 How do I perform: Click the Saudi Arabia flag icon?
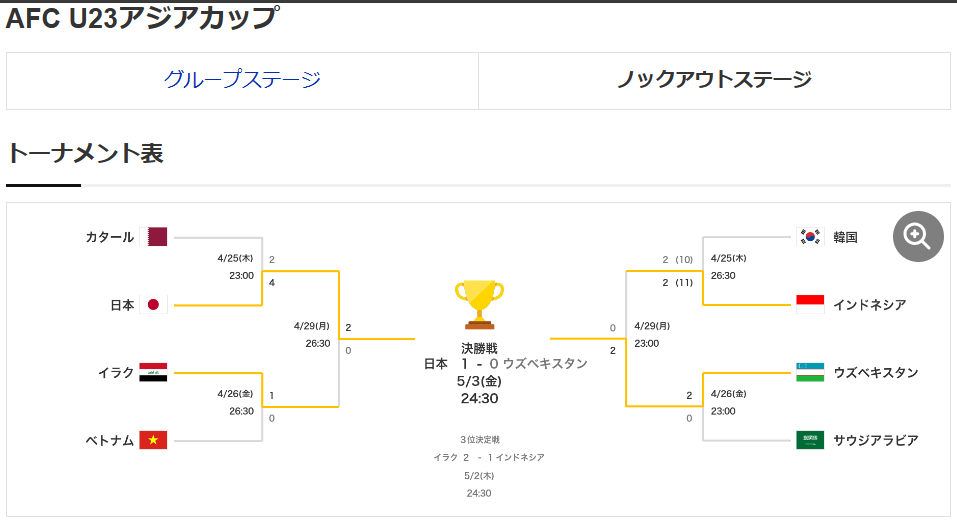(810, 440)
